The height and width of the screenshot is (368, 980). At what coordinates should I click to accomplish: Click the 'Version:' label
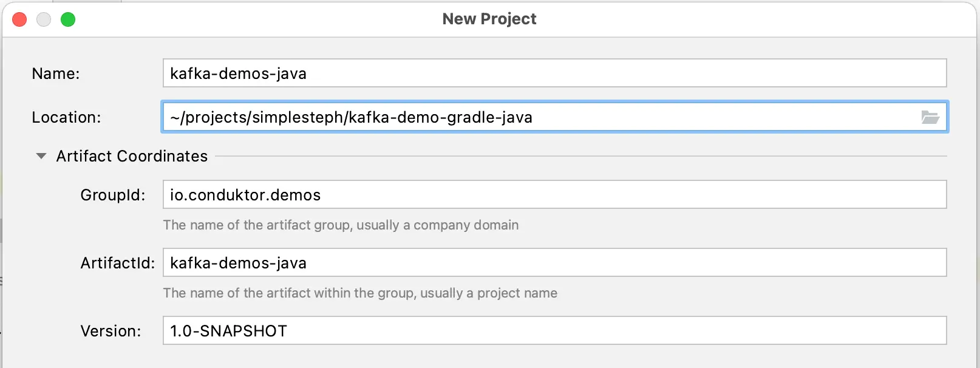[x=111, y=331]
